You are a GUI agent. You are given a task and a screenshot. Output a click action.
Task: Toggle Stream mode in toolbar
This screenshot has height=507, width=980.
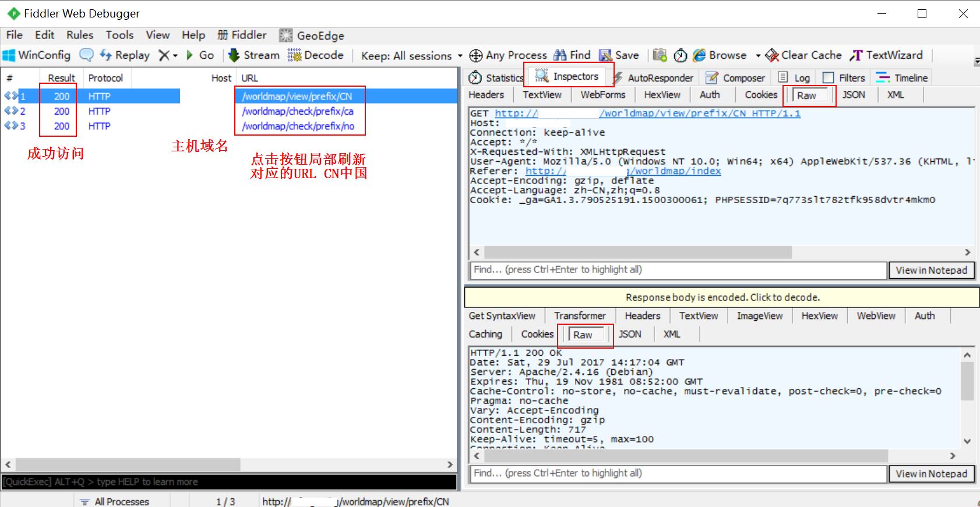(x=254, y=55)
